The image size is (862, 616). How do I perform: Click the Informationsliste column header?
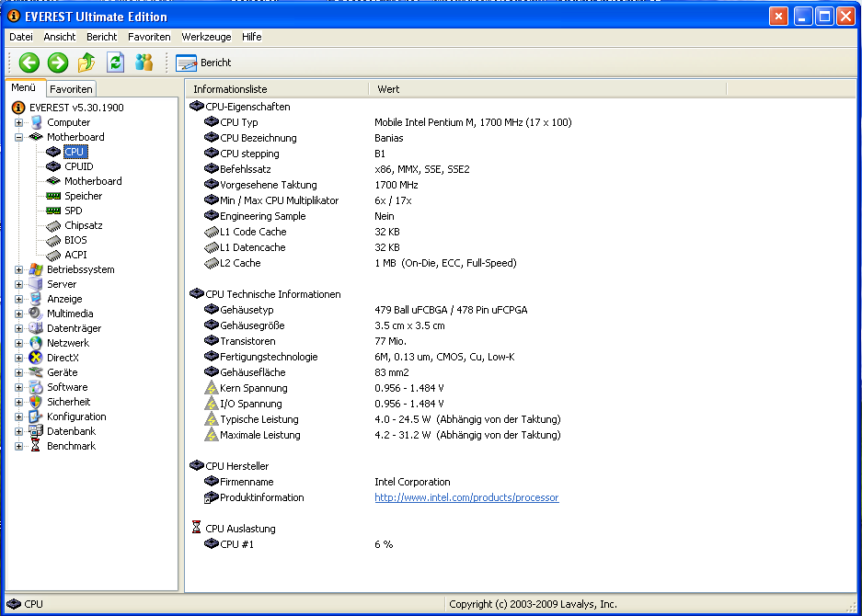coord(278,89)
